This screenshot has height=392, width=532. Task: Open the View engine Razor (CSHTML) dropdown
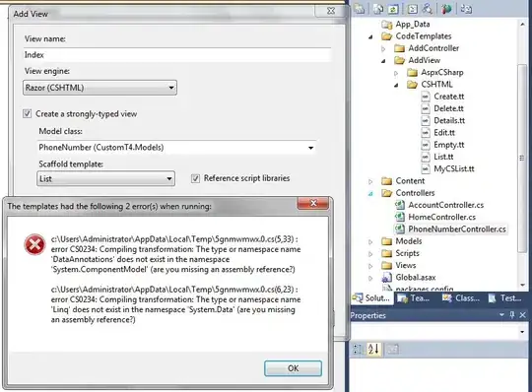click(100, 88)
